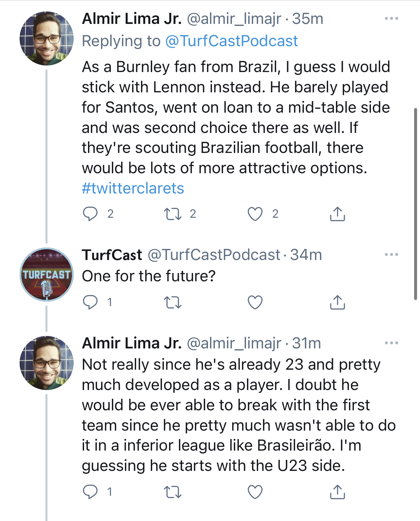Screen dimensions: 420x521
Task: Like Almir's tweet about the U23 side
Action: click(x=255, y=492)
